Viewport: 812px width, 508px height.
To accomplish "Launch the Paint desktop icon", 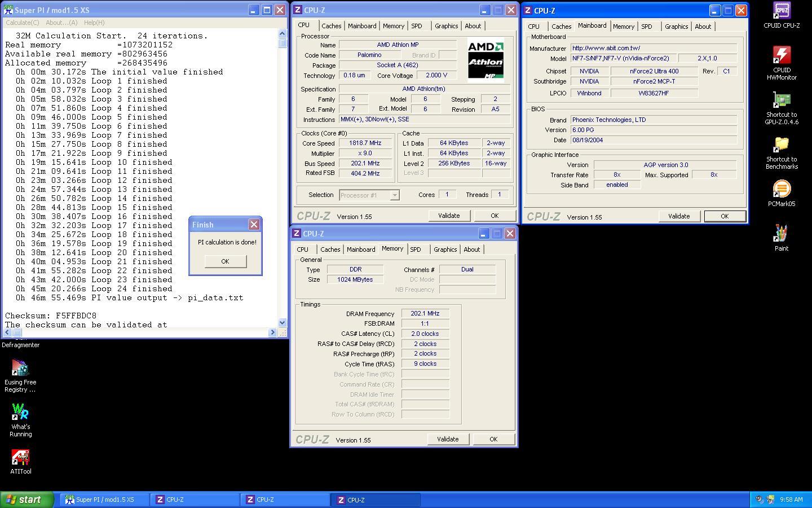I will (782, 238).
